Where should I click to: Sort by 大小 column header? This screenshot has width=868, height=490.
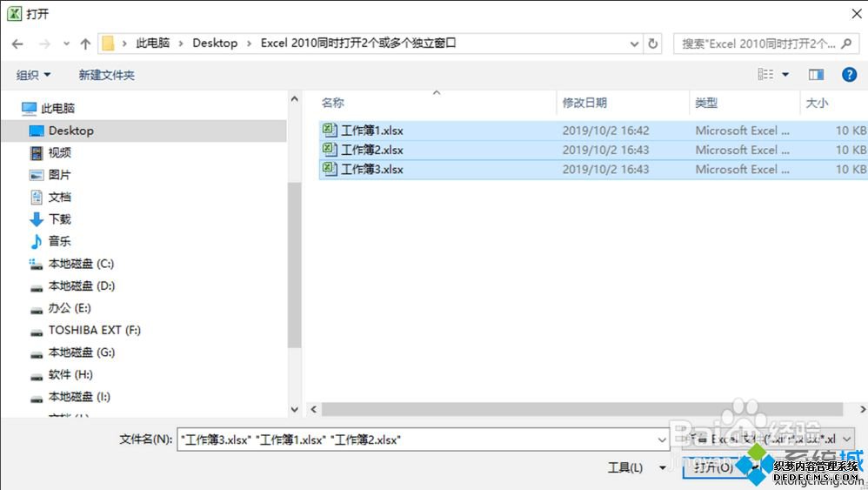click(817, 103)
